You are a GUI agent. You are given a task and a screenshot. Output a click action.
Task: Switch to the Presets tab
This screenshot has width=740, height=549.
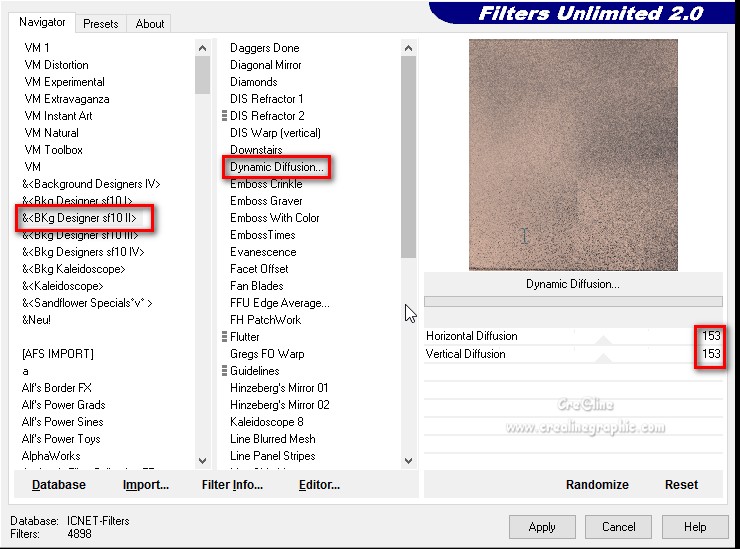click(100, 24)
